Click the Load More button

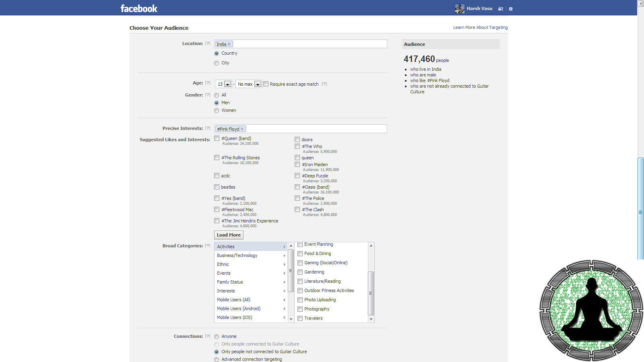click(229, 235)
